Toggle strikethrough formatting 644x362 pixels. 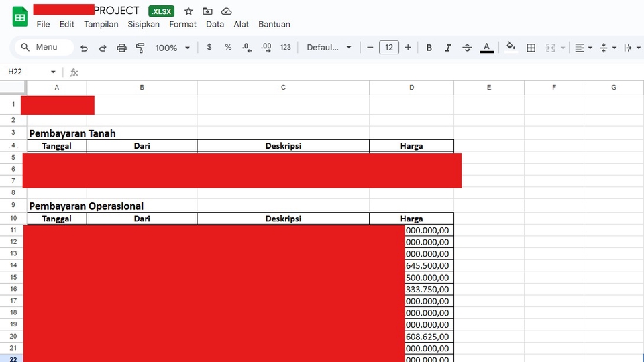[467, 48]
